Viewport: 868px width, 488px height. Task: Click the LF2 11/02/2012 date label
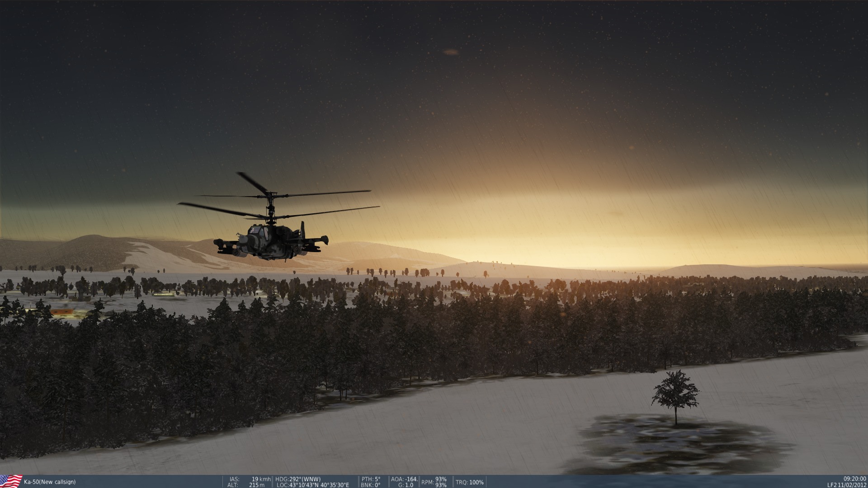tap(847, 485)
